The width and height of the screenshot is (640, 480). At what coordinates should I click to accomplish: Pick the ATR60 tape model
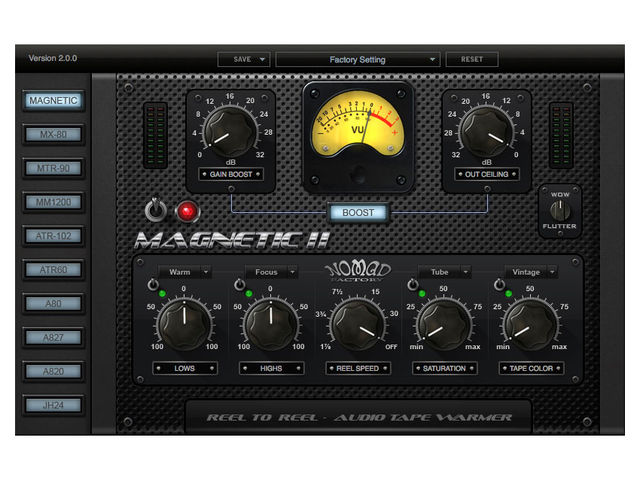(53, 270)
